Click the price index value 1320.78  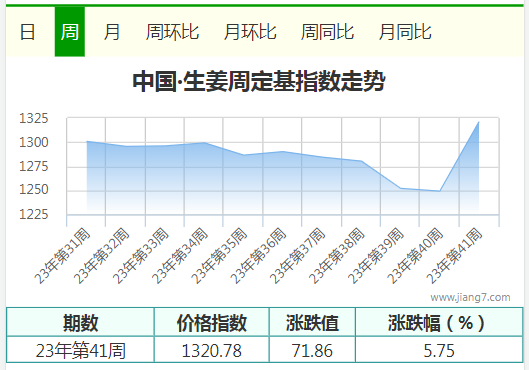point(212,350)
